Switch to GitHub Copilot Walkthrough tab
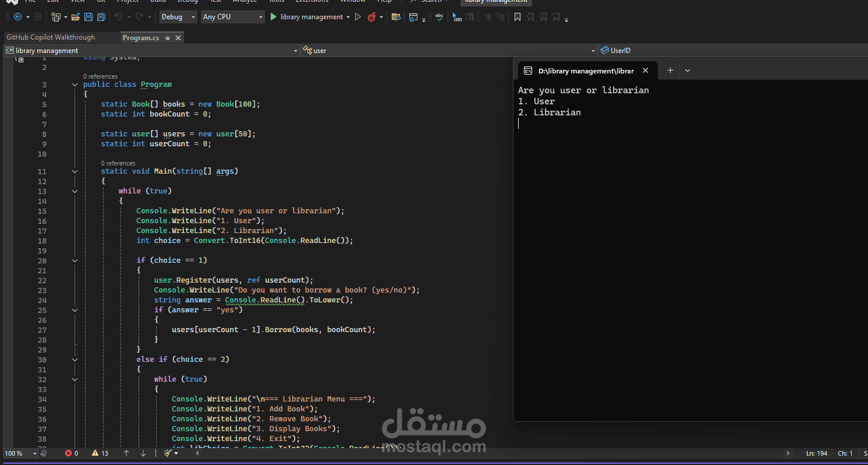The width and height of the screenshot is (868, 465). click(51, 37)
